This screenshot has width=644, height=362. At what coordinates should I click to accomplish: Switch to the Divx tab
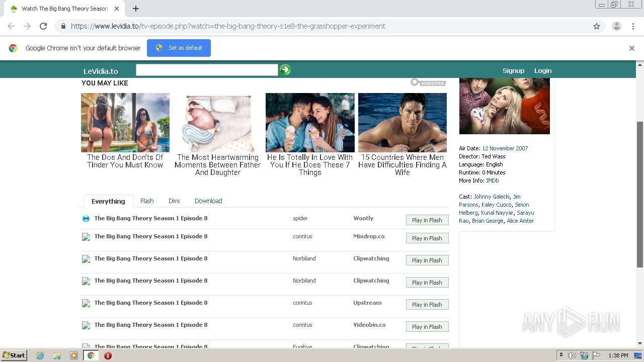pyautogui.click(x=174, y=201)
